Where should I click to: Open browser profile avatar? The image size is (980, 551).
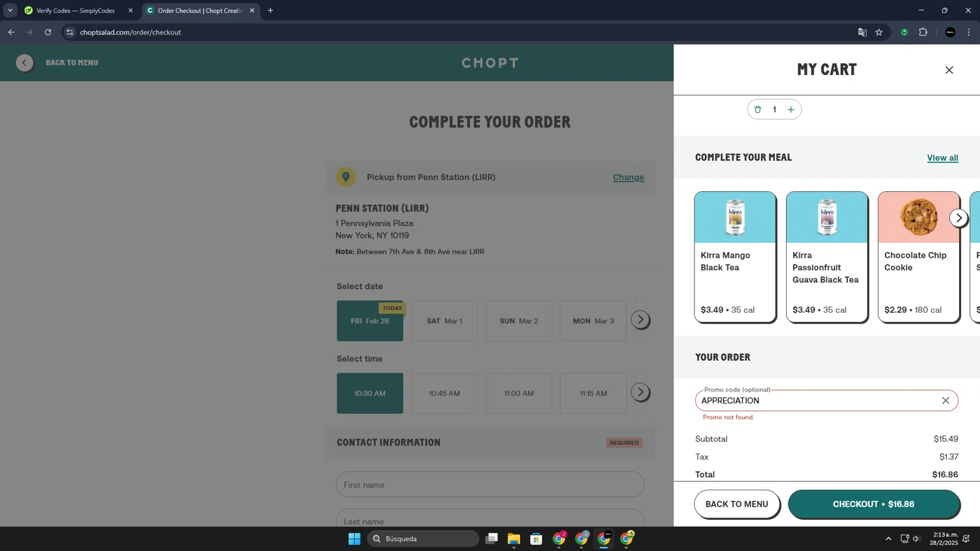point(951,32)
